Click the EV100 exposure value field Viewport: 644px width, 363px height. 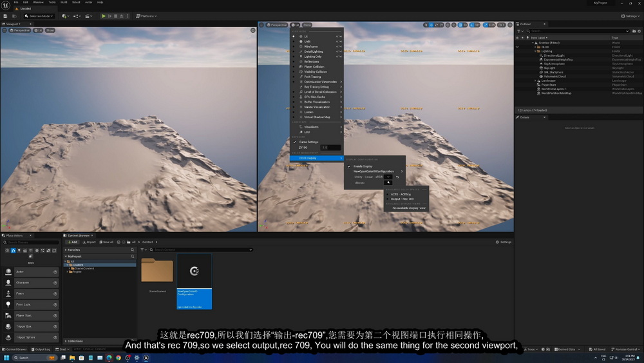pyautogui.click(x=330, y=147)
